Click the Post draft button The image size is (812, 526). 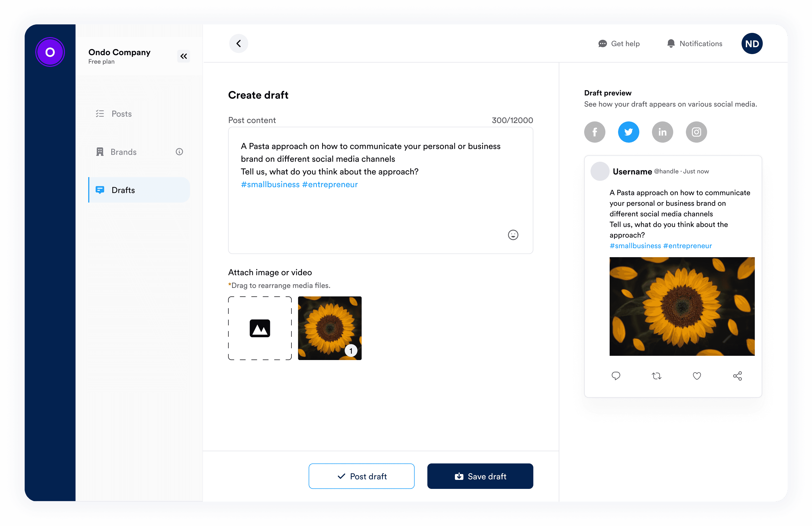[361, 476]
